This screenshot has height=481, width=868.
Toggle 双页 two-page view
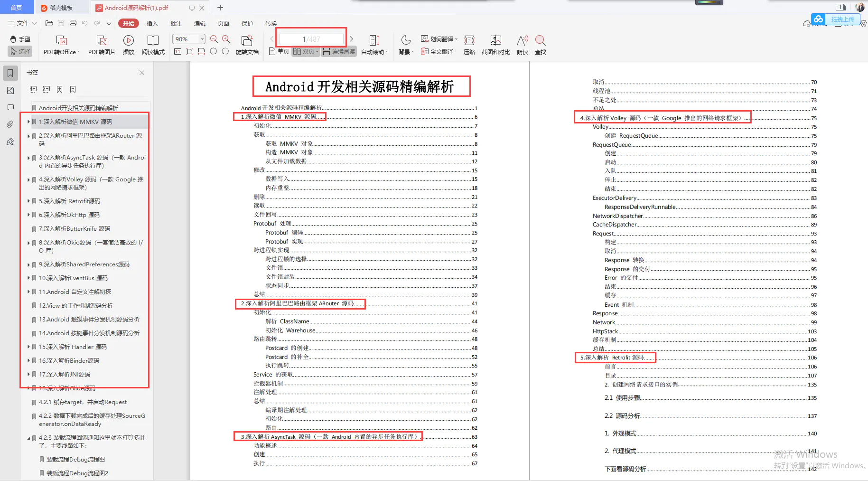(x=306, y=51)
